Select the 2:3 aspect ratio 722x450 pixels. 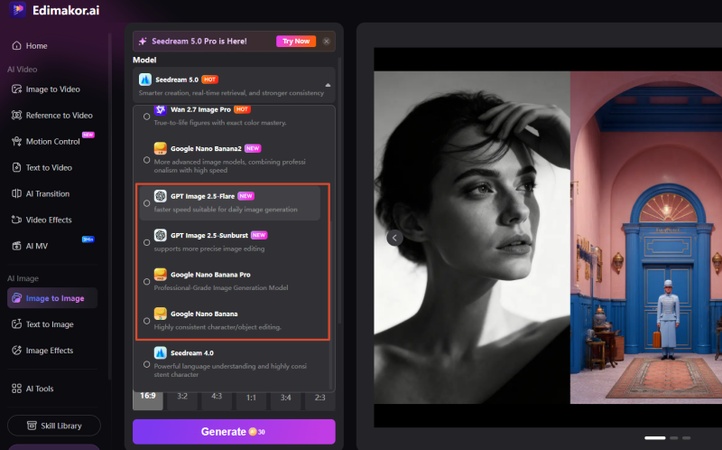(320, 399)
